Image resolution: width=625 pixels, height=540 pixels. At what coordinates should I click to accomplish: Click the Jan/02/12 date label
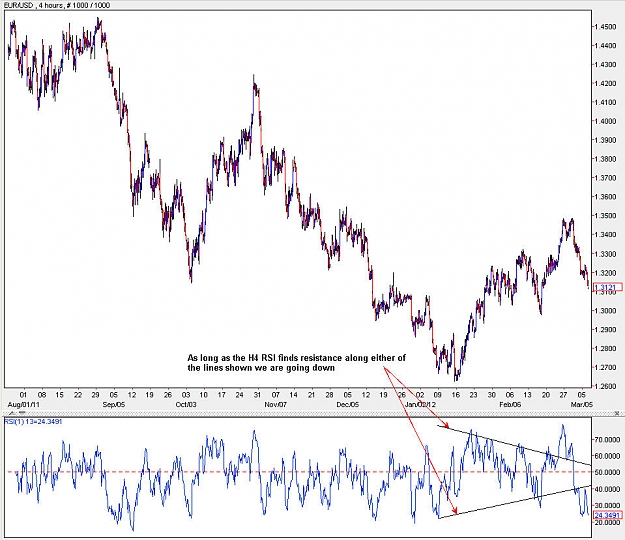[x=420, y=405]
